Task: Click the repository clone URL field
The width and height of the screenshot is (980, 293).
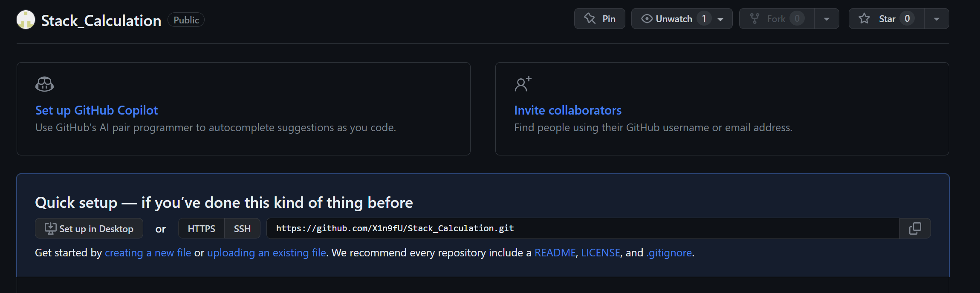Action: [582, 229]
